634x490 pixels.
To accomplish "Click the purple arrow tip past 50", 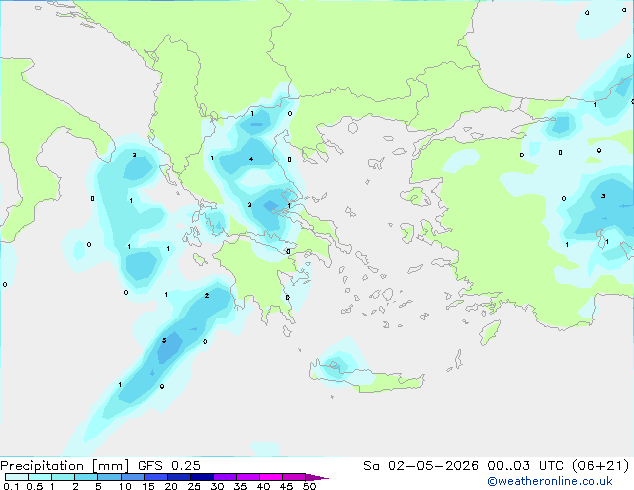I will (317, 477).
